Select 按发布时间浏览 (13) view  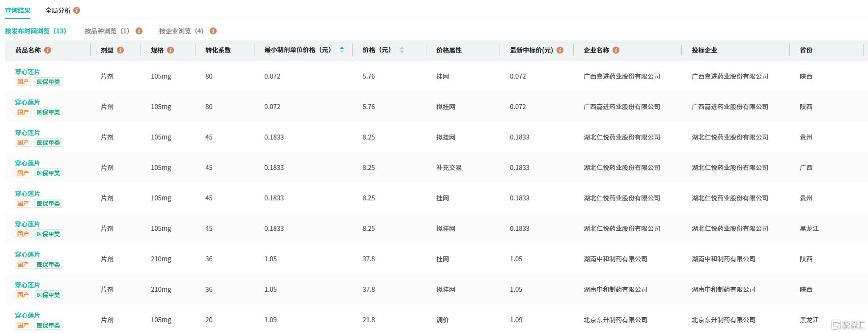[35, 31]
